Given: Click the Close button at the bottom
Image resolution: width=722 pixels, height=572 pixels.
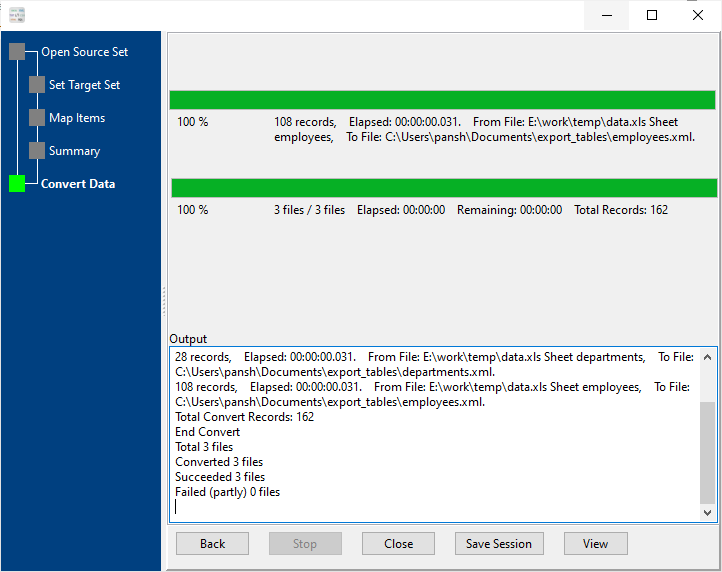Looking at the screenshot, I should (398, 544).
